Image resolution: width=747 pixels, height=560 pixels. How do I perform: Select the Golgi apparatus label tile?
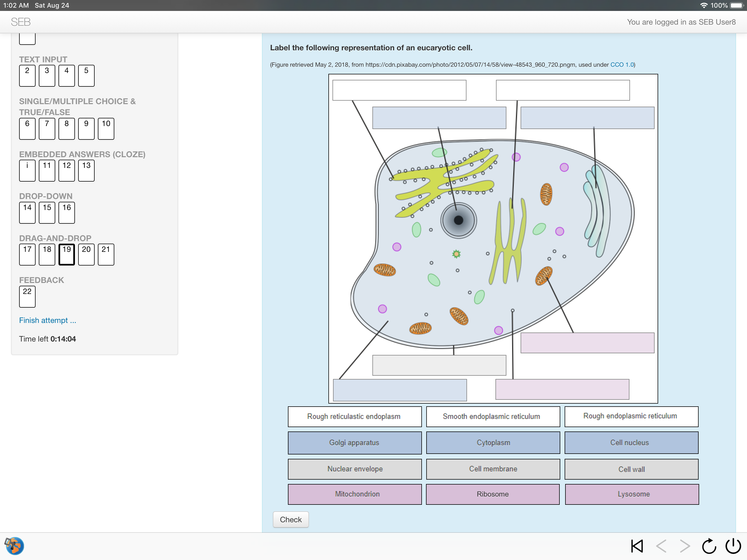pos(354,442)
